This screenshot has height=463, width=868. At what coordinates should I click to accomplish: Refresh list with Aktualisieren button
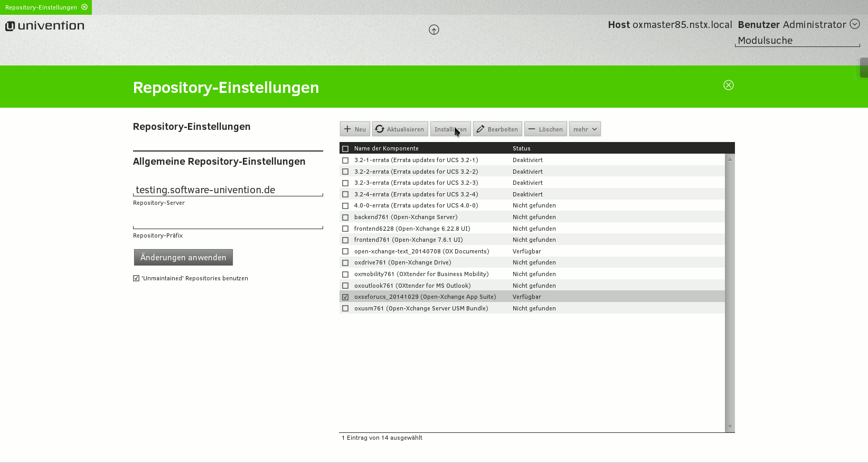(400, 129)
